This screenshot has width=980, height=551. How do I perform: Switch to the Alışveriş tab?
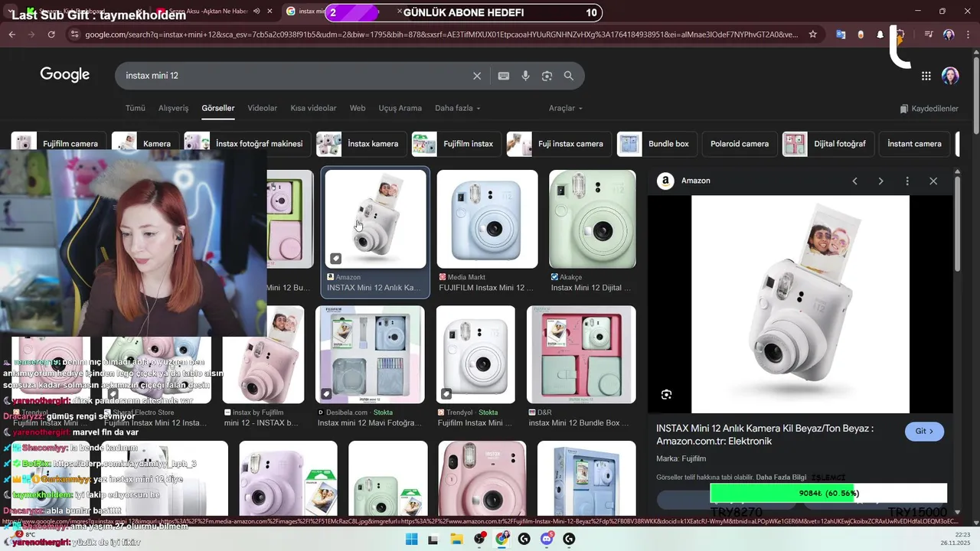173,108
